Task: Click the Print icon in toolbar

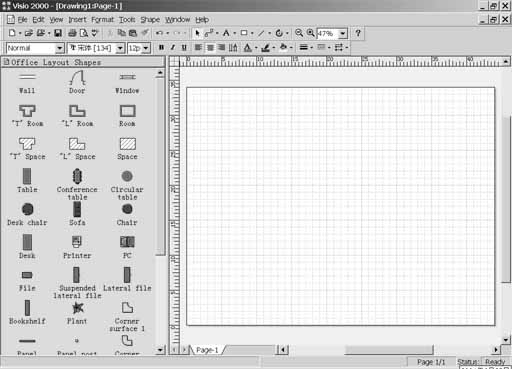Action: point(72,33)
